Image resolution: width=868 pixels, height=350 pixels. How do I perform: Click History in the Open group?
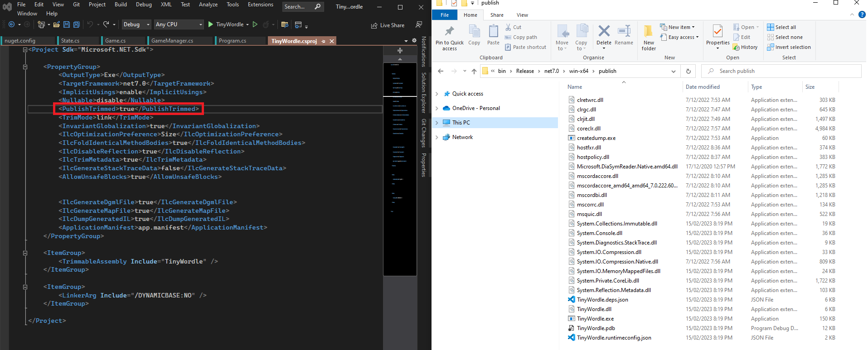[745, 47]
